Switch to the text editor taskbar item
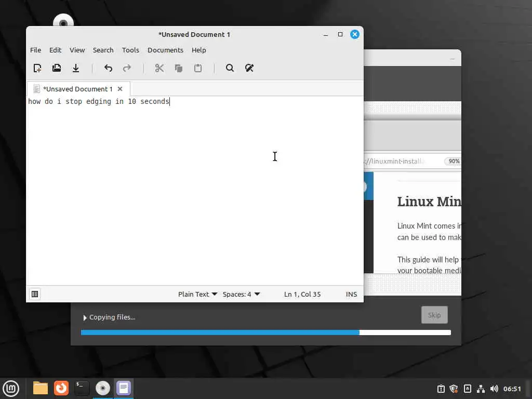 [x=124, y=388]
